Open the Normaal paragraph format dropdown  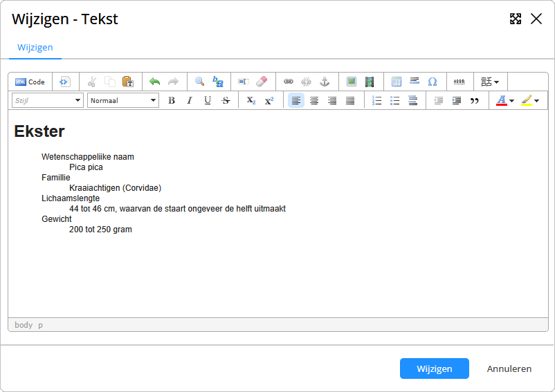tap(123, 101)
